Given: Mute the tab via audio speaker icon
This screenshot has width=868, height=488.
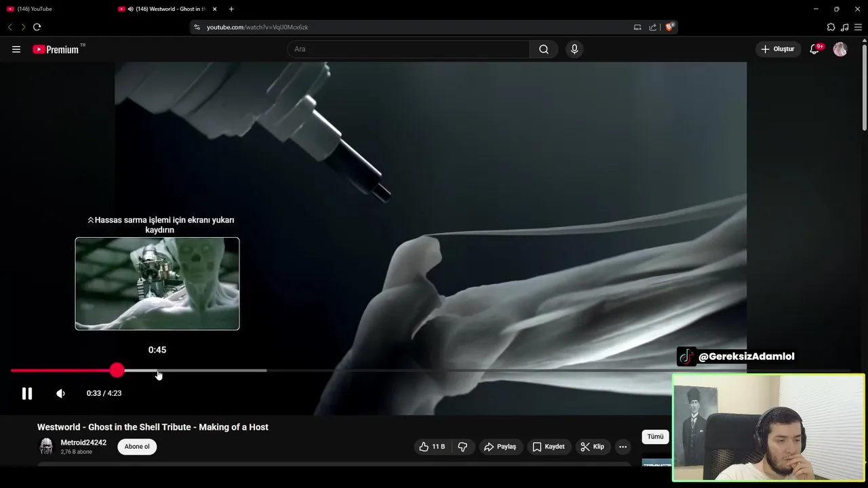Looking at the screenshot, I should [x=130, y=9].
